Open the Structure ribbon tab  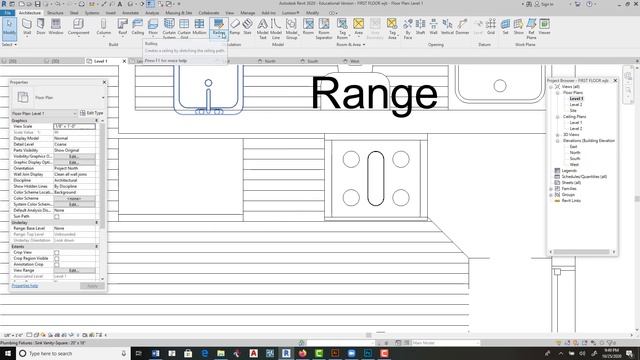[55, 13]
